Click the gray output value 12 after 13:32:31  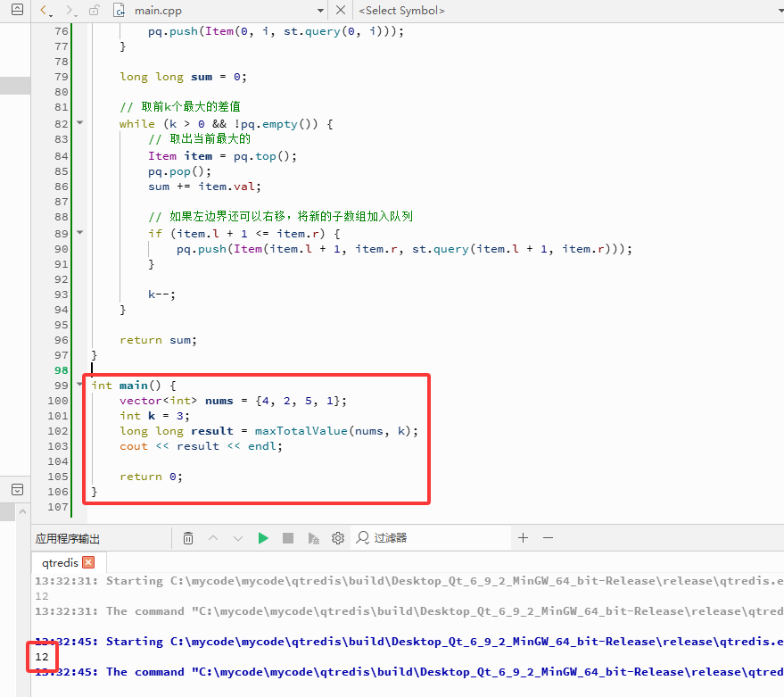click(x=42, y=596)
